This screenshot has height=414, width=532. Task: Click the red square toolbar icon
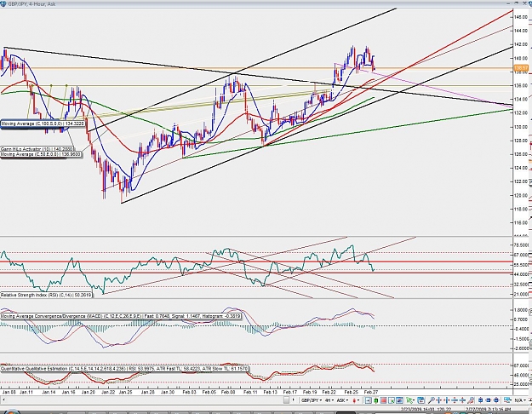click(383, 400)
